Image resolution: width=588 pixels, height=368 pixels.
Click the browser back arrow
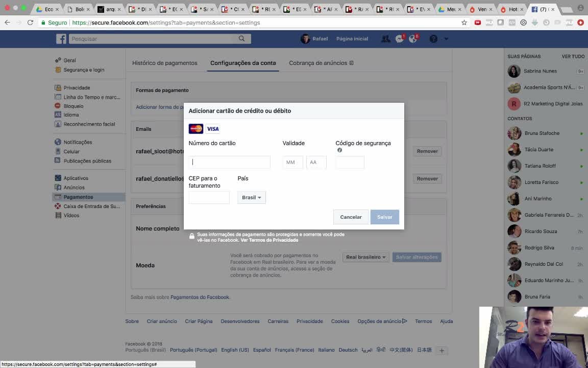7,22
